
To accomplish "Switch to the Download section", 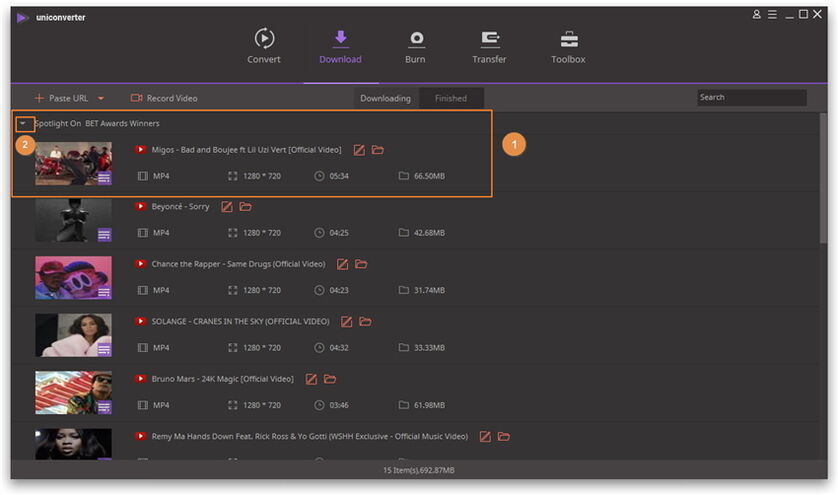I will click(x=340, y=47).
